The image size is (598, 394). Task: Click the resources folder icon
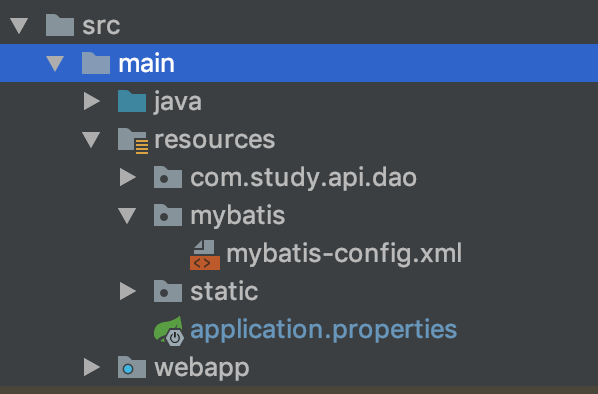[133, 141]
